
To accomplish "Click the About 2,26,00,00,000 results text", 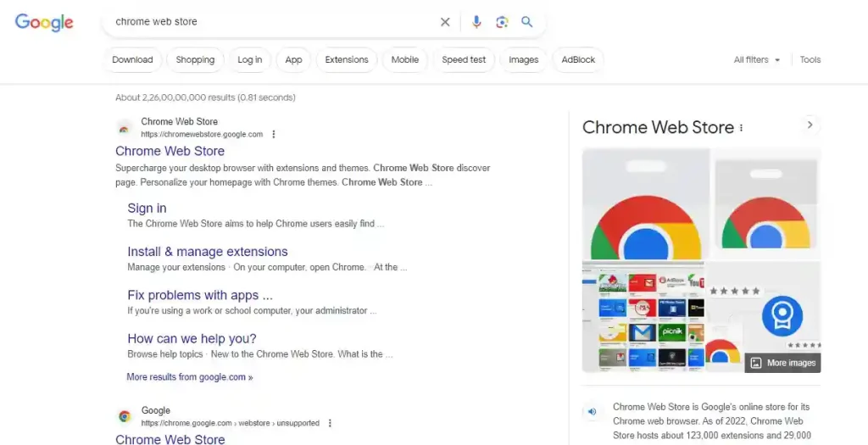I will pos(205,97).
